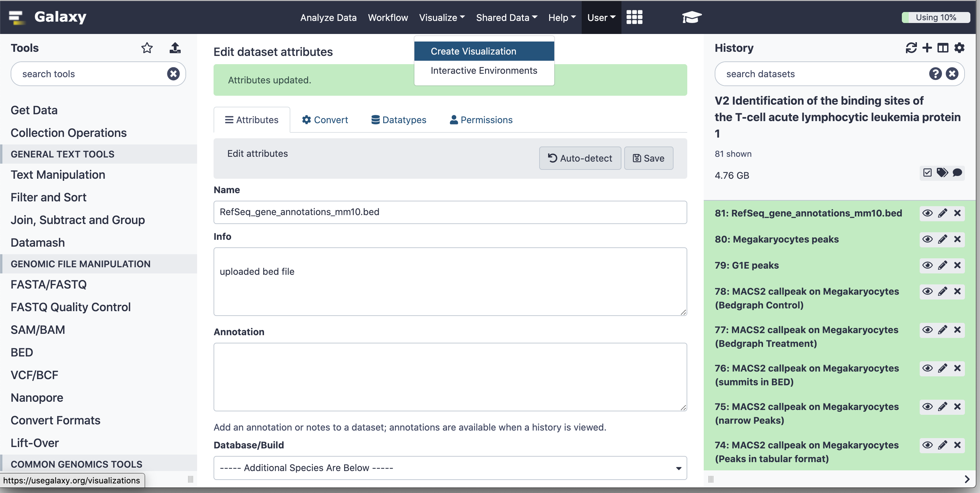Viewport: 980px width, 493px height.
Task: Select the Attributes tab
Action: (252, 120)
